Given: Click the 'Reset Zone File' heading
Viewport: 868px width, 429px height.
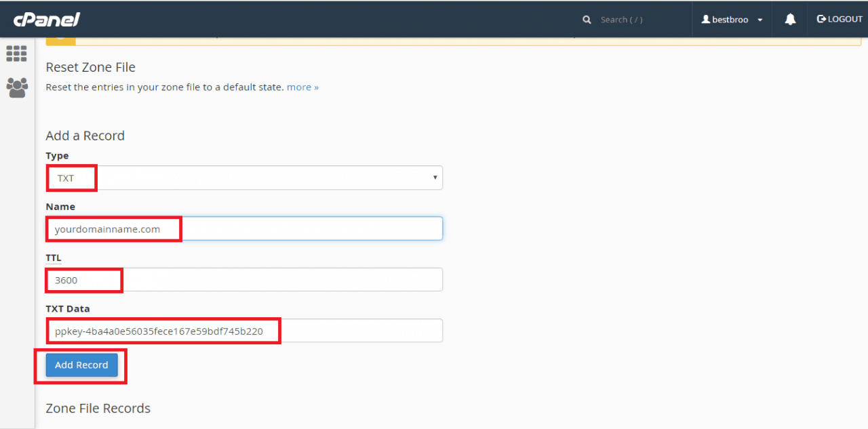Looking at the screenshot, I should (x=90, y=67).
